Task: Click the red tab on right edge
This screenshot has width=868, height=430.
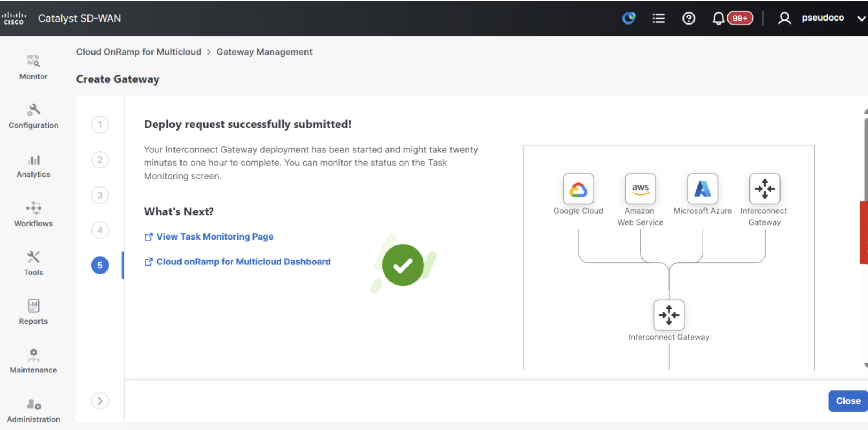Action: click(863, 232)
